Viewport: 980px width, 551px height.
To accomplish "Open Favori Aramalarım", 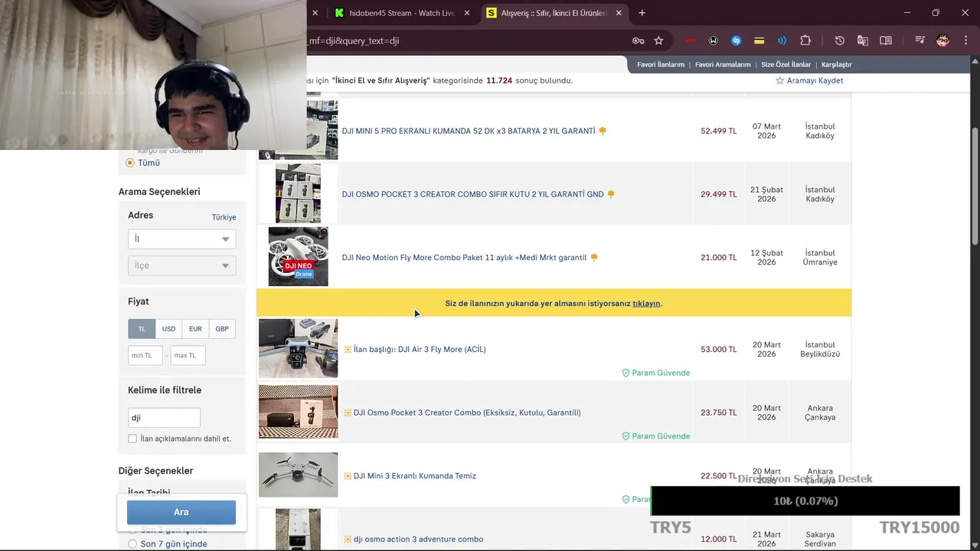I will (723, 65).
